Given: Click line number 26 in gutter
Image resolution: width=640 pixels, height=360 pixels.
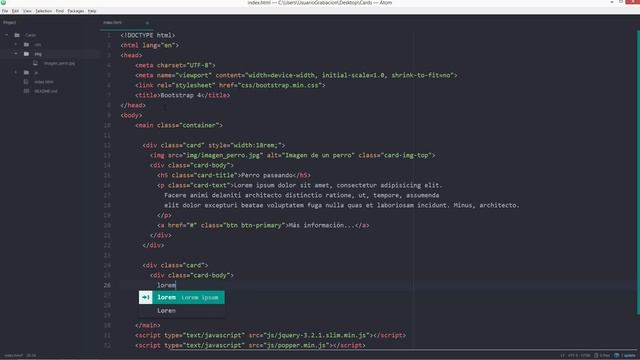Looking at the screenshot, I should tap(107, 285).
